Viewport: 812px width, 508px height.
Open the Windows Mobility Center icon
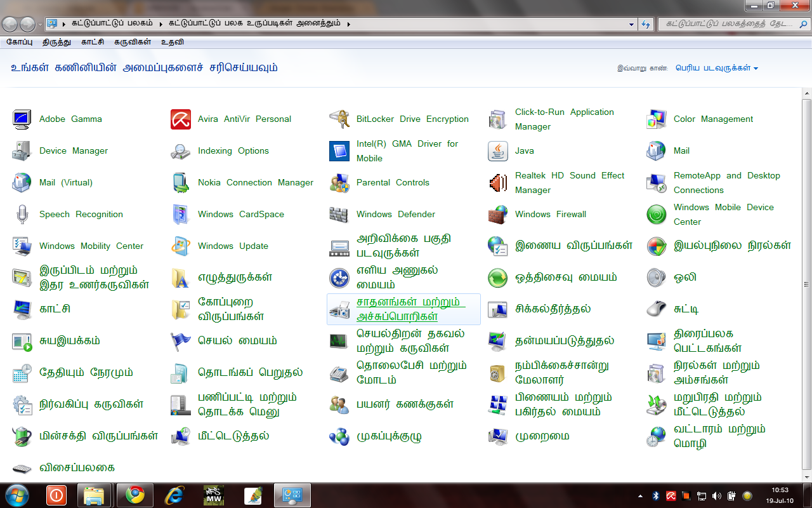(x=22, y=246)
